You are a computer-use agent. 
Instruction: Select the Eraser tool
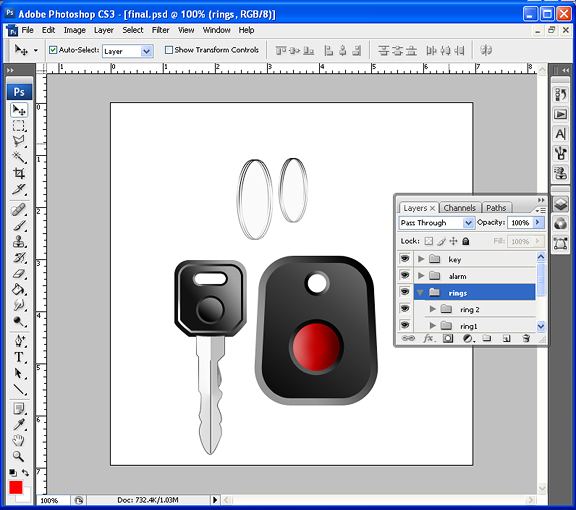point(19,274)
